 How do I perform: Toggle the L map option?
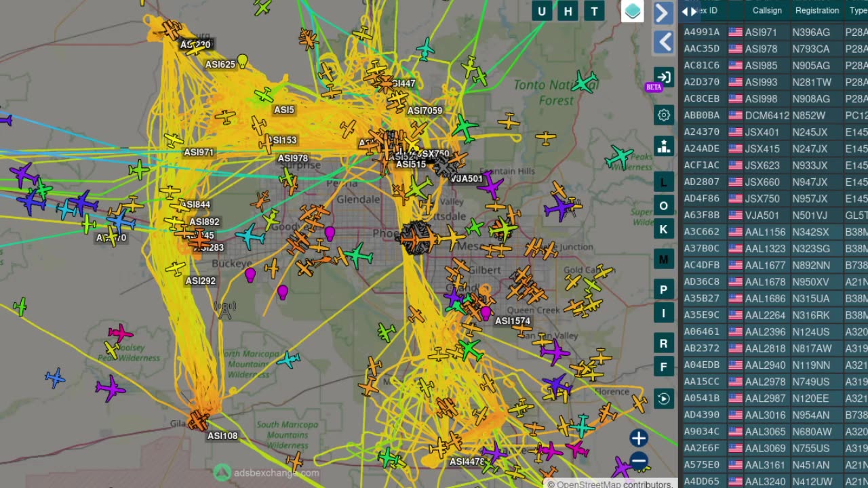pos(663,182)
